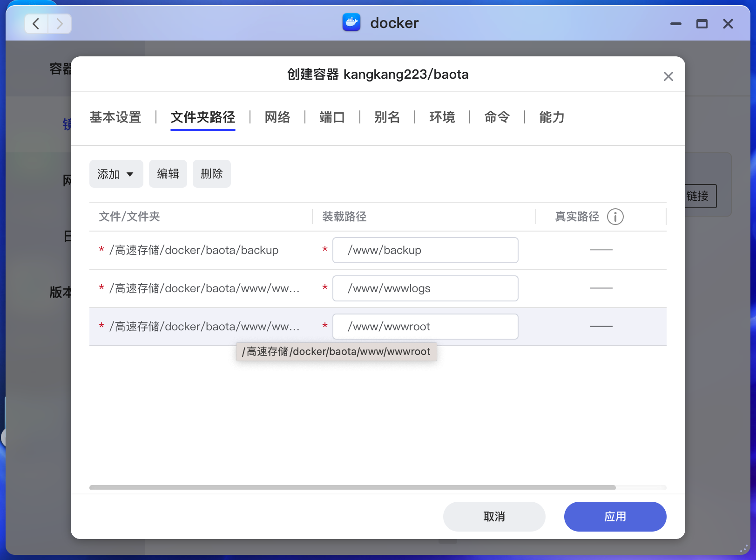This screenshot has width=756, height=560.
Task: Switch to the 命令 tab
Action: [x=497, y=117]
